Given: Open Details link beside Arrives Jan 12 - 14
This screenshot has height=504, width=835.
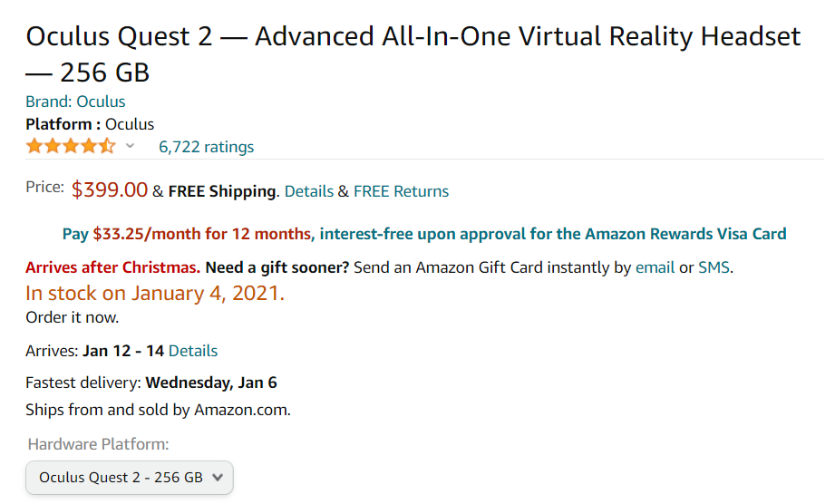Looking at the screenshot, I should point(193,351).
